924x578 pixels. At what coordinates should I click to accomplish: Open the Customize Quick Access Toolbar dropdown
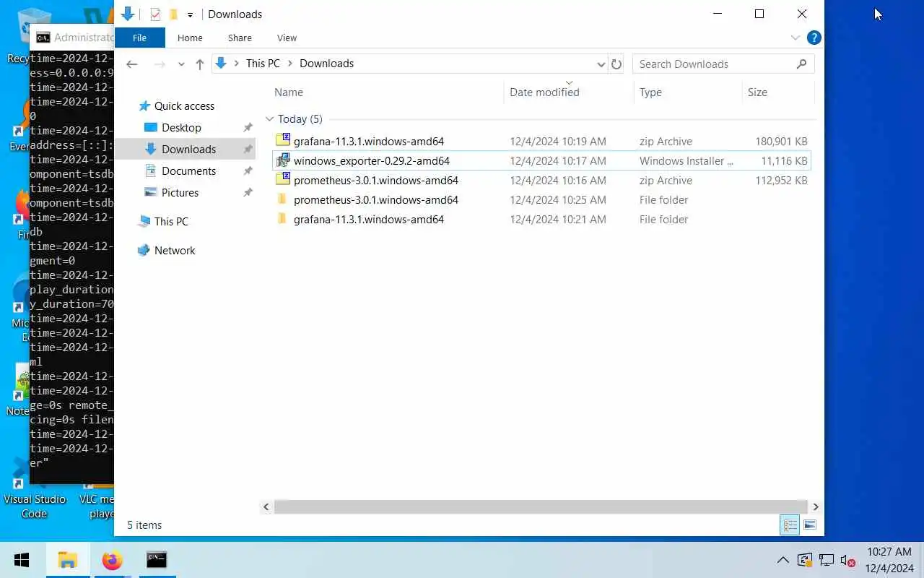coord(190,14)
